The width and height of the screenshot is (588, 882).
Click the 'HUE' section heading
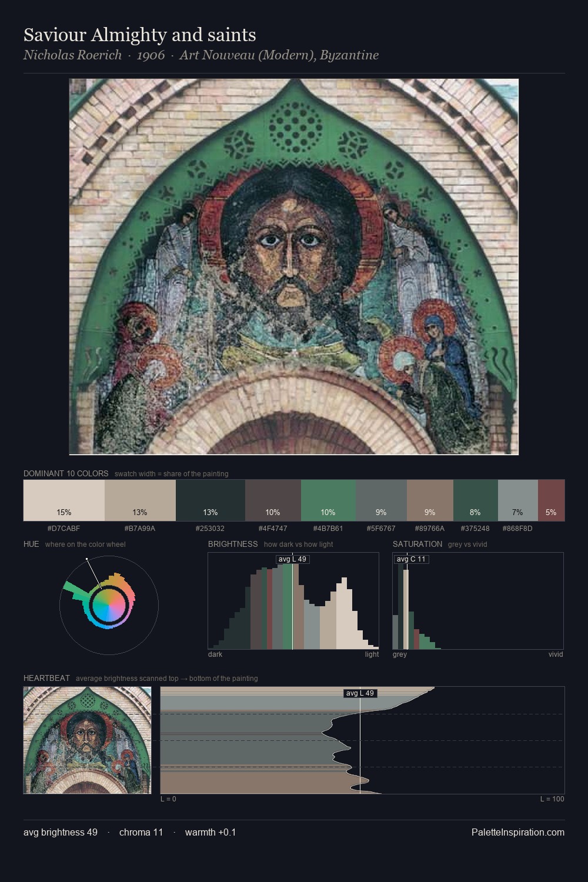pos(31,544)
